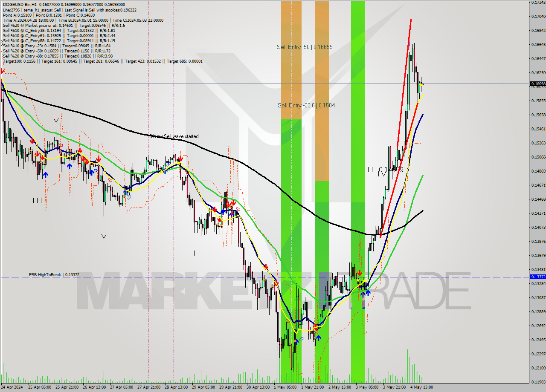Screen dimensions: 546x392
Task: Click the 'Sell %10 @ Entry -23' line
Action: [x=56, y=46]
